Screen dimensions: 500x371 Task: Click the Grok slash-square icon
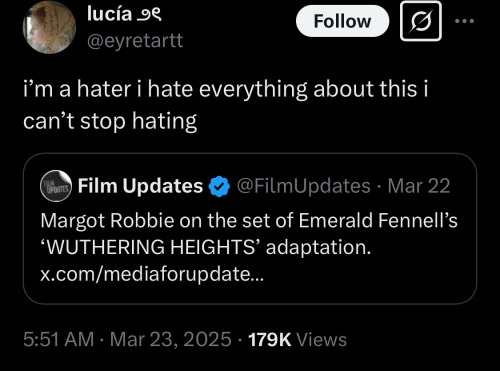[x=421, y=21]
